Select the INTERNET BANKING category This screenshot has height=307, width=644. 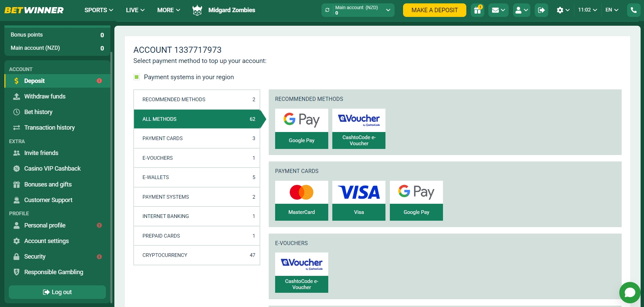tap(197, 216)
